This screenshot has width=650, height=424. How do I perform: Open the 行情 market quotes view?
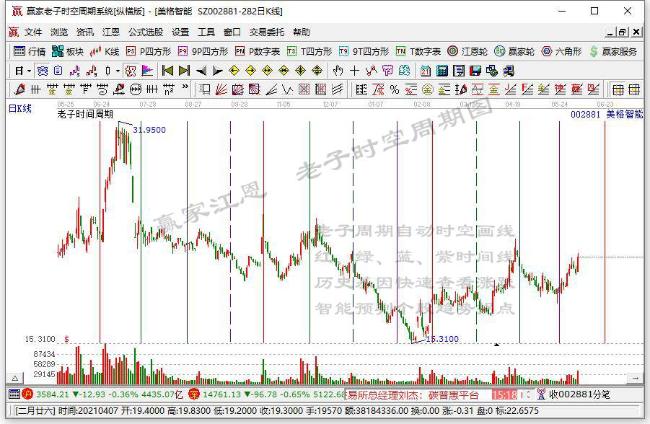pos(29,51)
